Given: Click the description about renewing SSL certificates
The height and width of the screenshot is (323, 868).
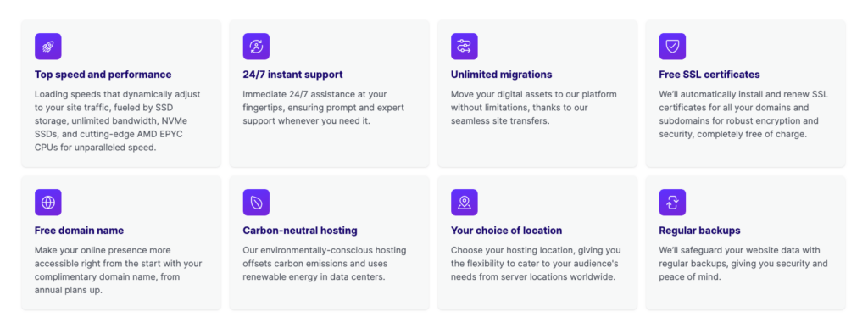Looking at the screenshot, I should pyautogui.click(x=743, y=114).
